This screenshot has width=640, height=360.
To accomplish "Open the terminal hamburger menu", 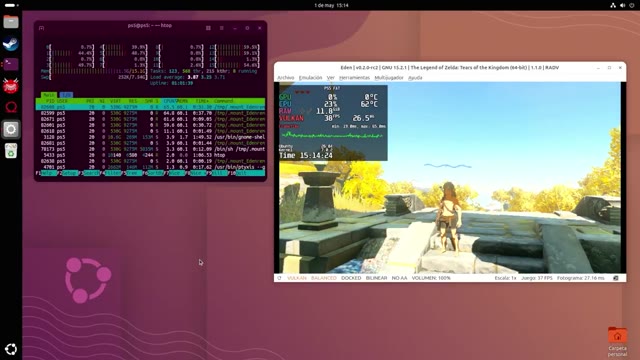I will click(x=222, y=28).
